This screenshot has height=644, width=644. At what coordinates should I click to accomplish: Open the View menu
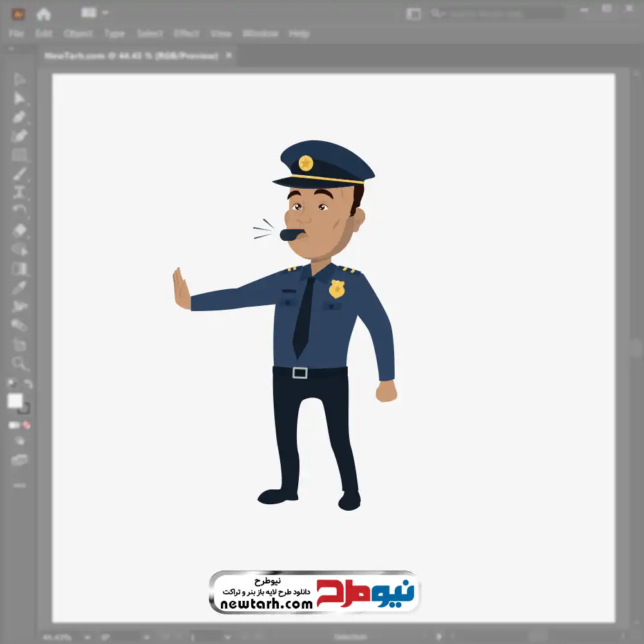tap(220, 33)
